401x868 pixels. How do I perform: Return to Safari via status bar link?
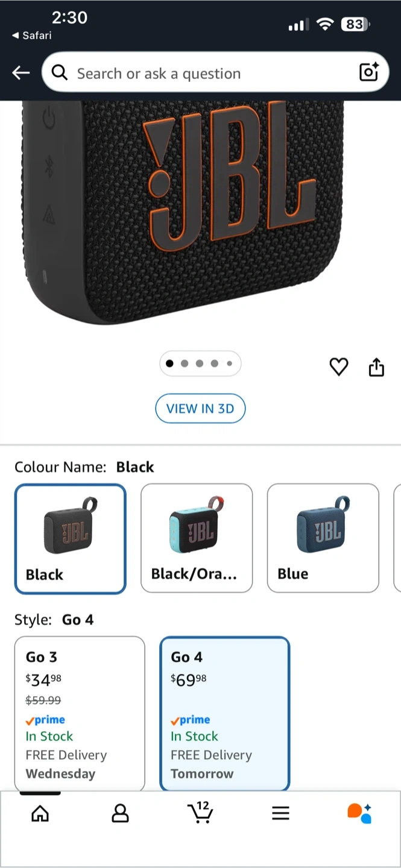[x=31, y=36]
